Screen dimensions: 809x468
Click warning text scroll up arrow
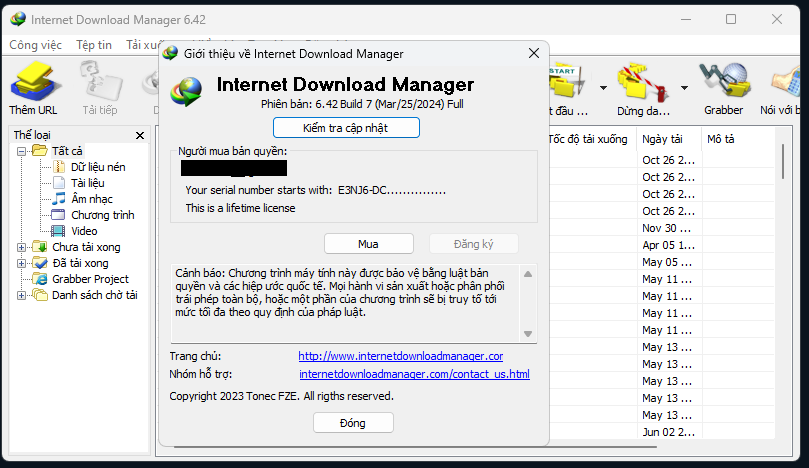(528, 274)
